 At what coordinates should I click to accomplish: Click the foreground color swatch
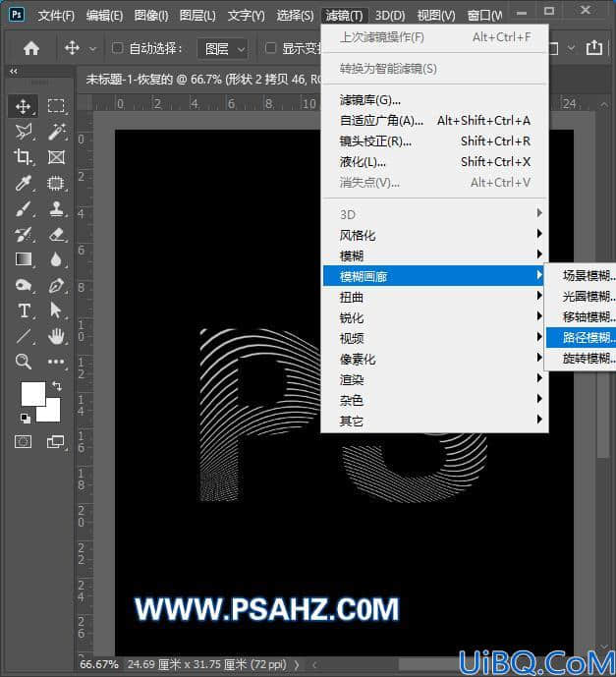(33, 393)
